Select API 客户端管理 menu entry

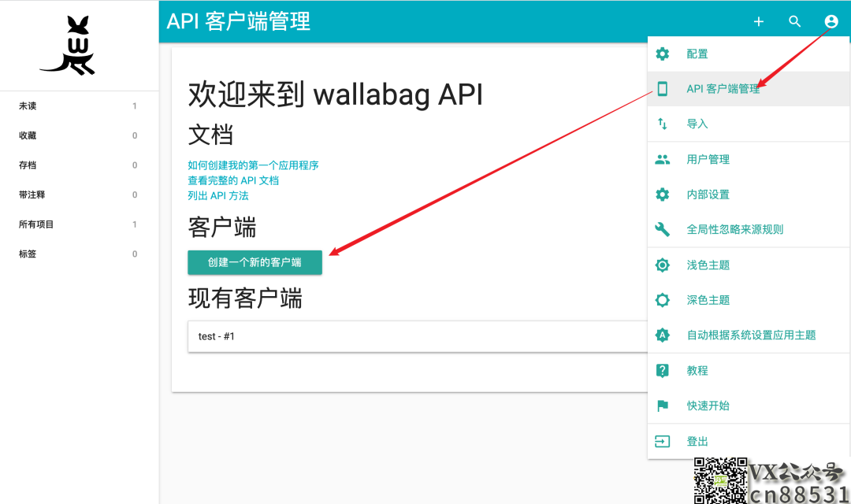[749, 88]
